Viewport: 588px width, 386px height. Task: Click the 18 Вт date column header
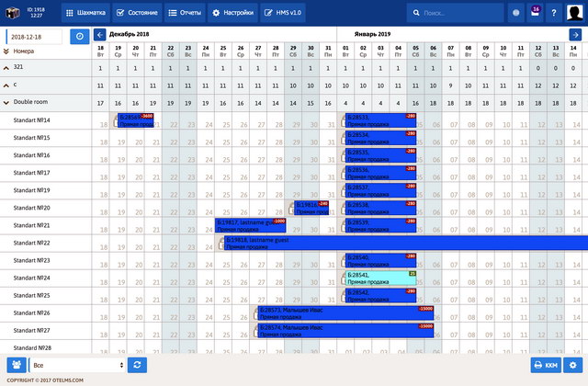tap(100, 51)
